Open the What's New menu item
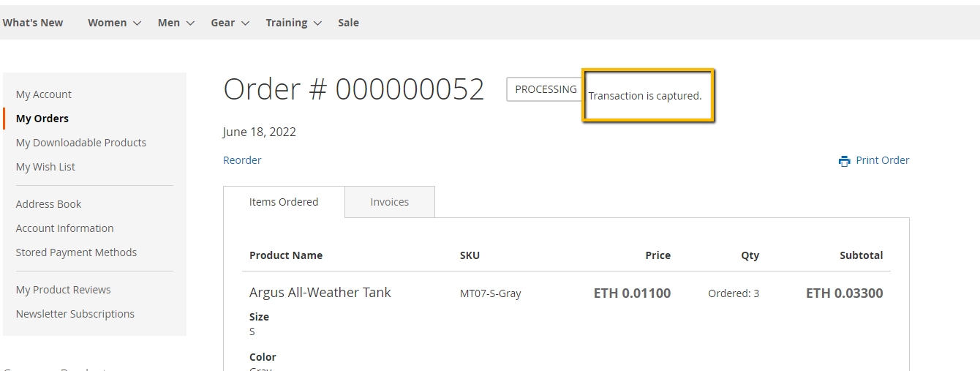 point(33,23)
